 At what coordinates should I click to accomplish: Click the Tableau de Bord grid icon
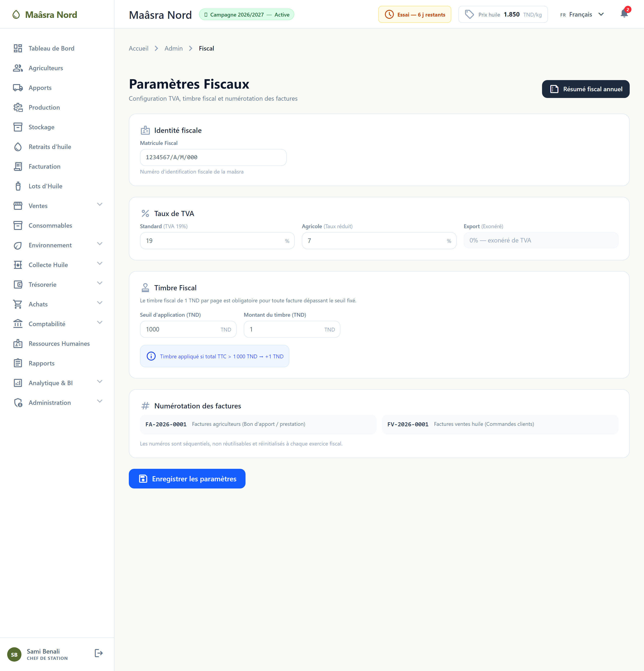[18, 48]
